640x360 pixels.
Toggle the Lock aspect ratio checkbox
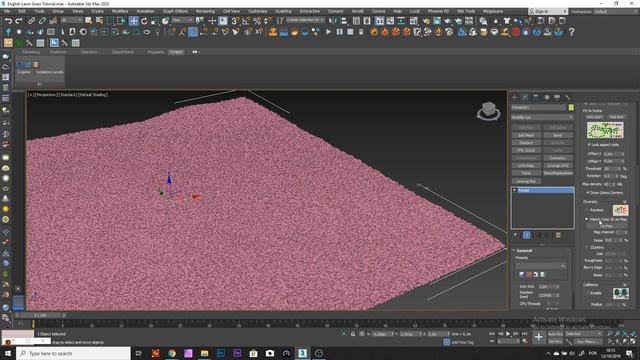pyautogui.click(x=589, y=145)
